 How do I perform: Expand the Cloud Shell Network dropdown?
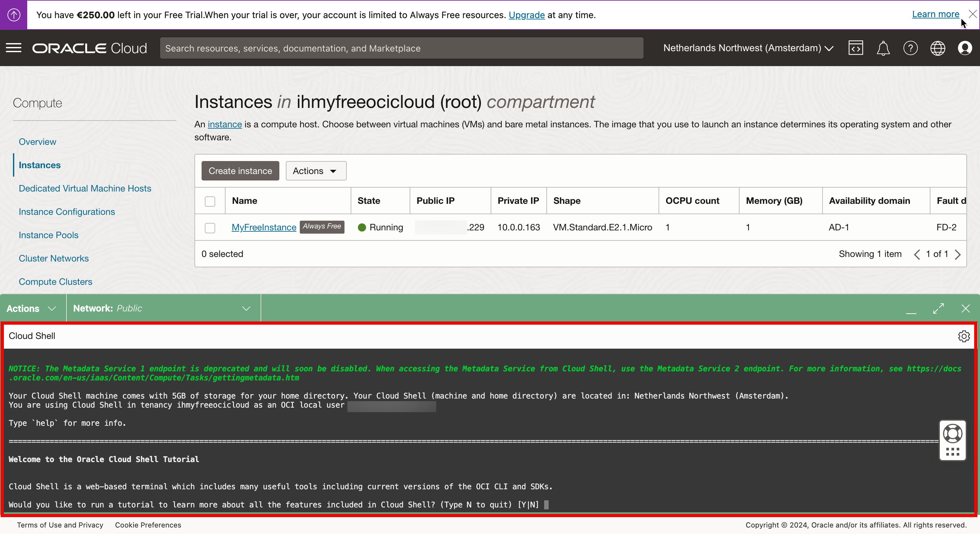[x=162, y=308]
